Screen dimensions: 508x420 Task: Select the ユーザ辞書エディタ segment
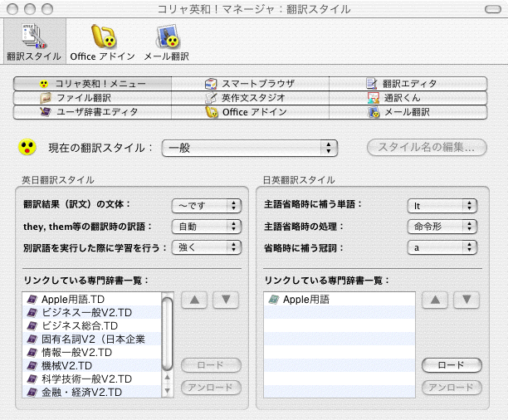[x=92, y=112]
